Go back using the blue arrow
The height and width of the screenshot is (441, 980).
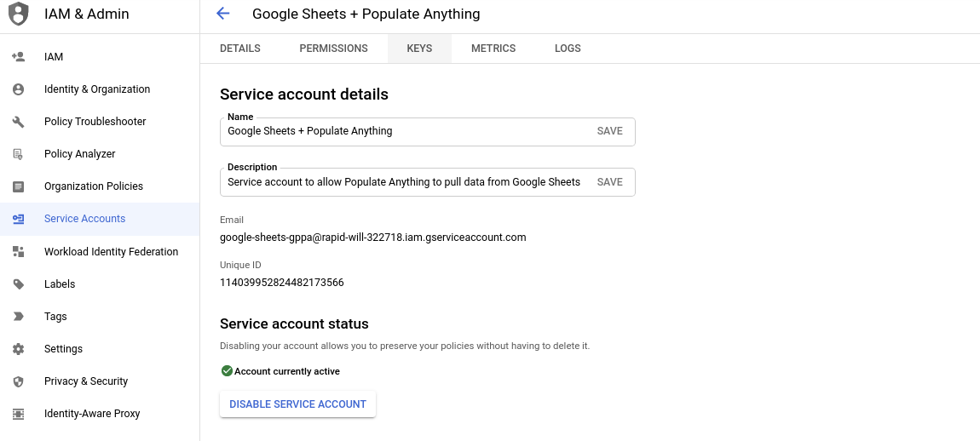click(222, 14)
